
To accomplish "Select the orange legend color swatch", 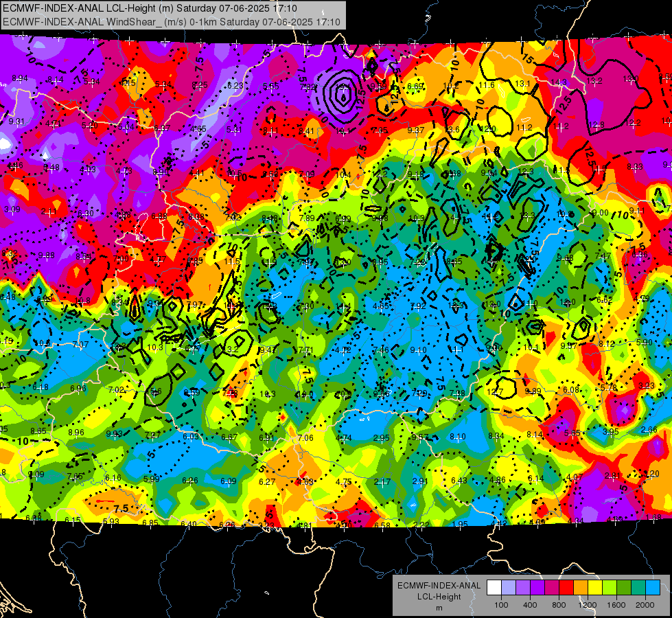I will click(581, 587).
